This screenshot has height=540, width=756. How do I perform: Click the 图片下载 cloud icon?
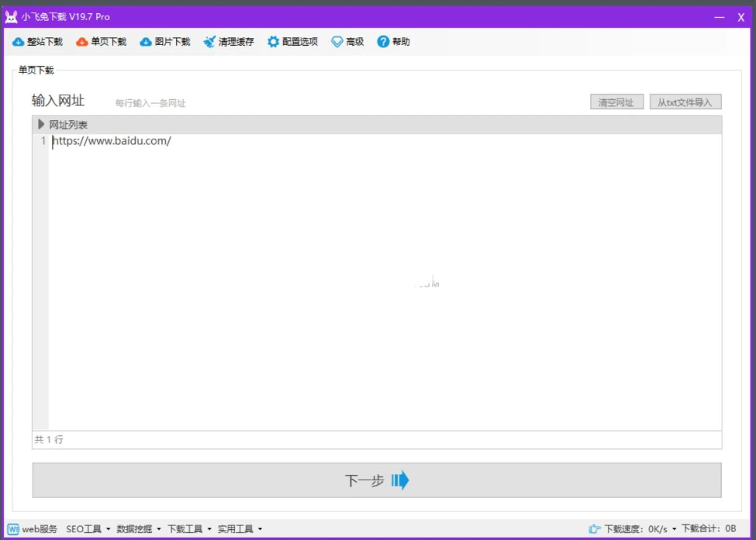pyautogui.click(x=146, y=42)
